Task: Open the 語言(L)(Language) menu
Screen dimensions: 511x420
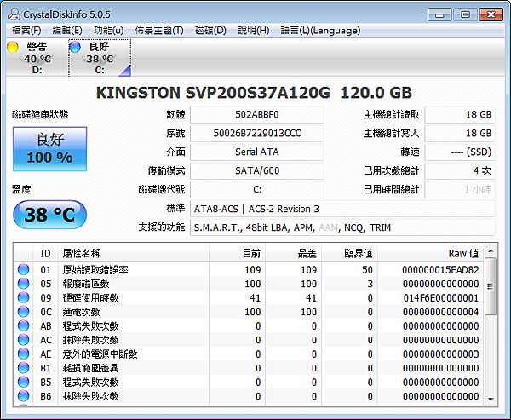Action: [321, 31]
